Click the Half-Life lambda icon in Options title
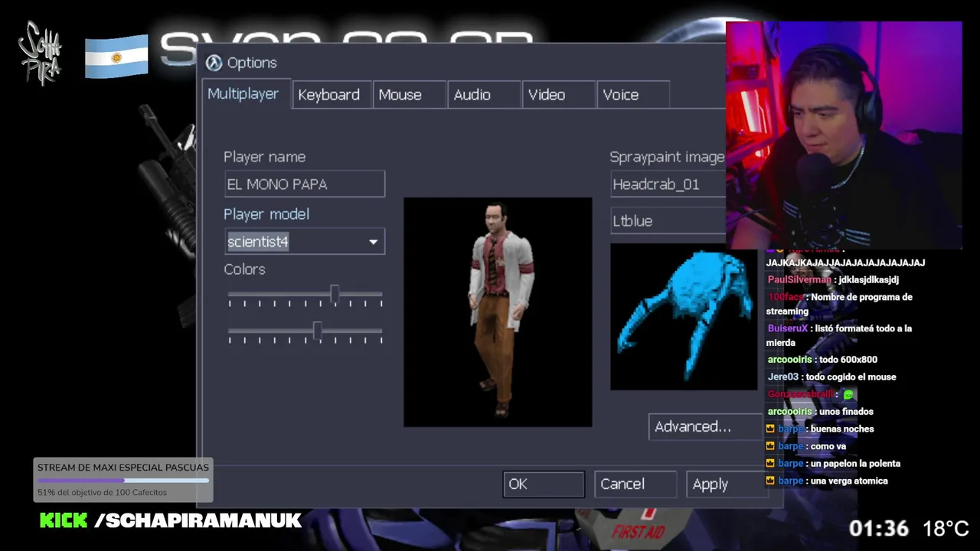The image size is (980, 551). point(214,63)
